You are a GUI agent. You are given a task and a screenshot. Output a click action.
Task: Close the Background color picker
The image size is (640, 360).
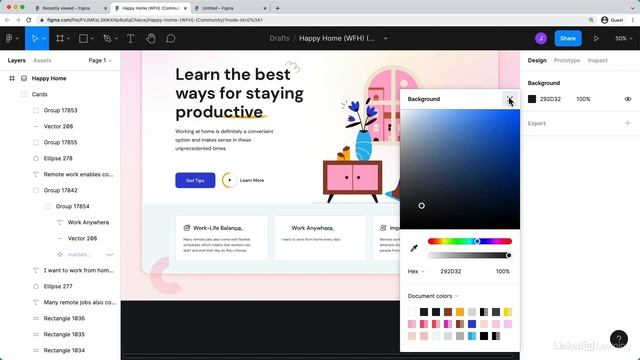tap(510, 99)
